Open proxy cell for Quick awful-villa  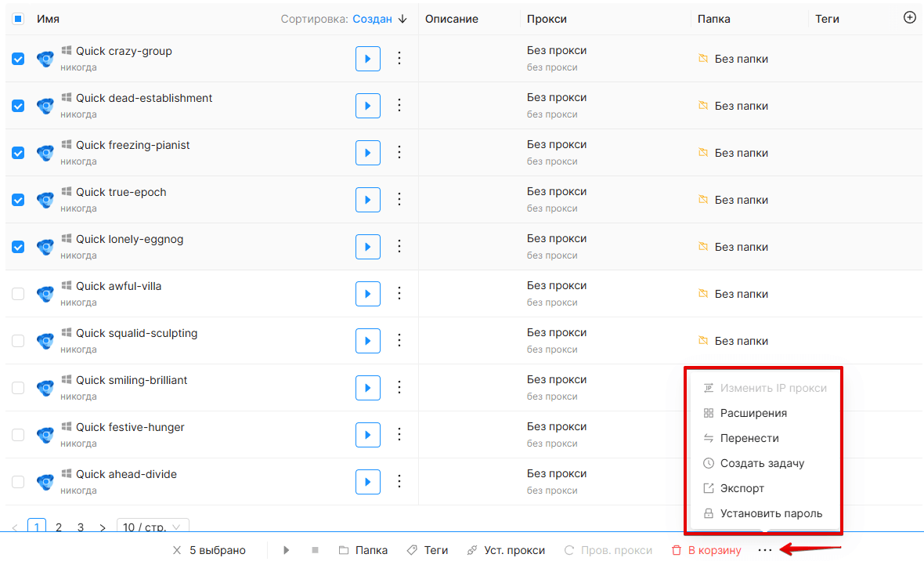pos(556,294)
